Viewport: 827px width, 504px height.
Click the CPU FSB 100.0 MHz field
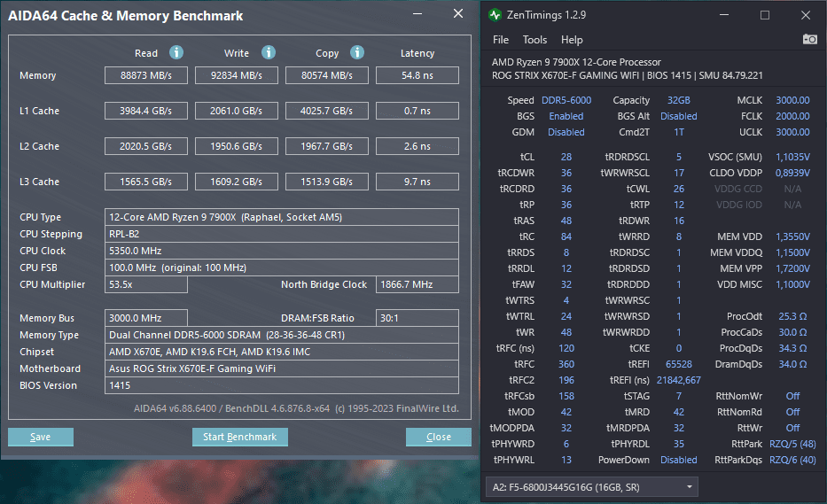pyautogui.click(x=282, y=268)
